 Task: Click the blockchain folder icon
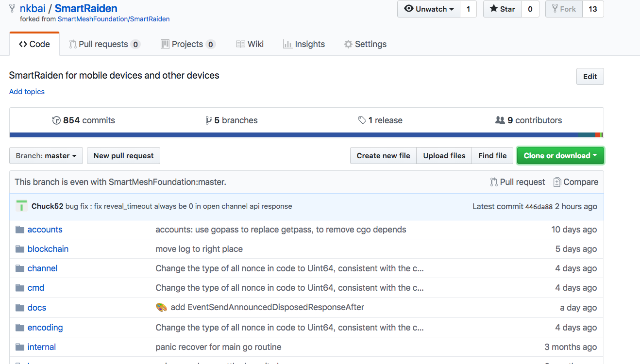click(x=20, y=249)
